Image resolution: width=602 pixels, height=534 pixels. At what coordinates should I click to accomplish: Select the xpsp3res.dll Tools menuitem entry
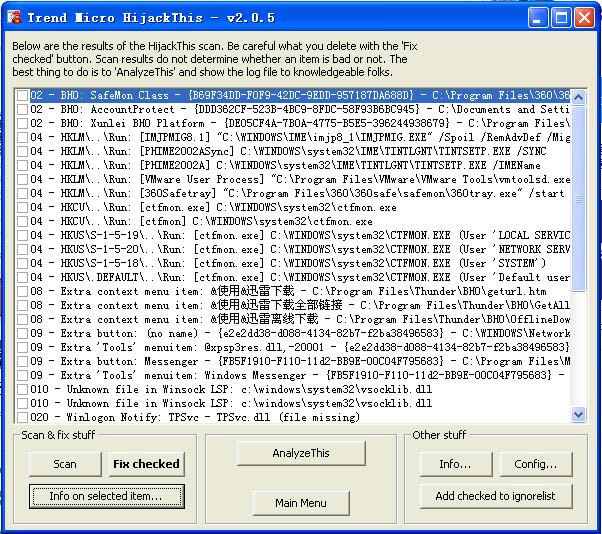tap(300, 347)
